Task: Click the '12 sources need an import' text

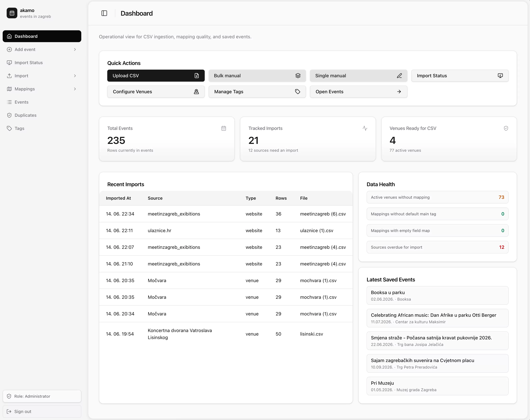Action: tap(273, 150)
